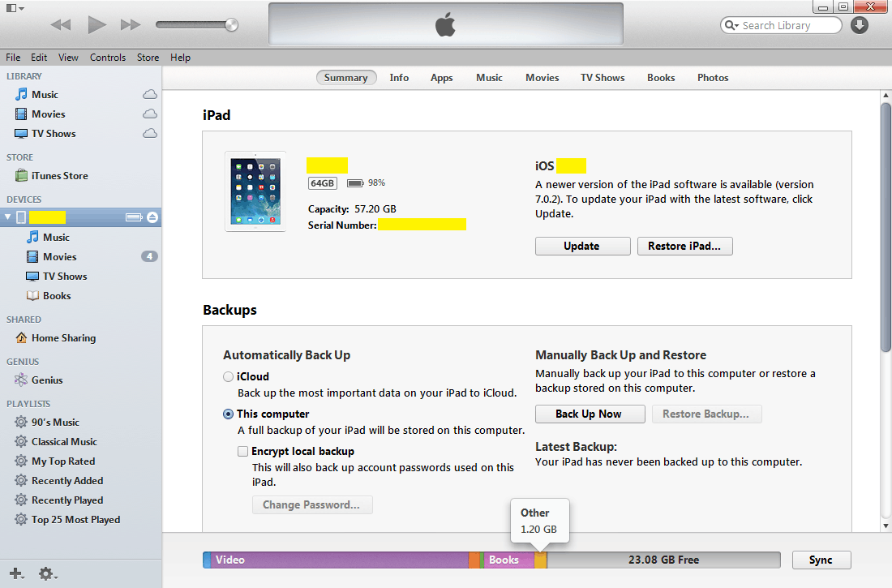Open 90's Music smart playlist
This screenshot has height=588, width=892.
[x=55, y=423]
